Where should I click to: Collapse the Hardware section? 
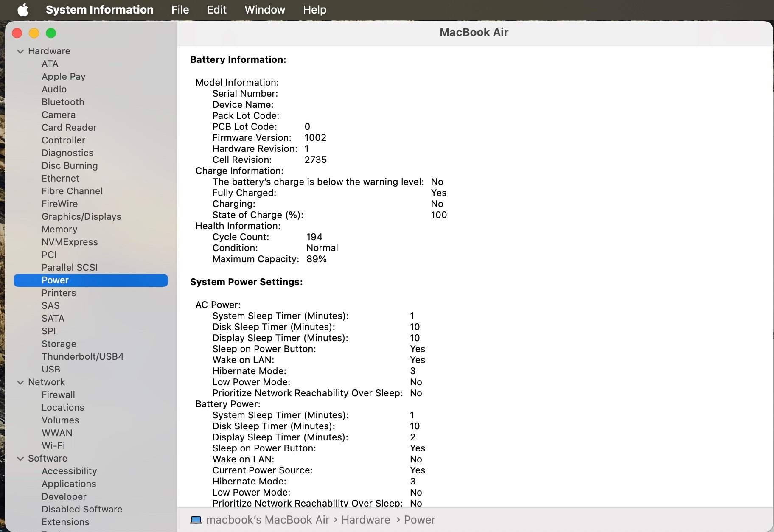20,51
